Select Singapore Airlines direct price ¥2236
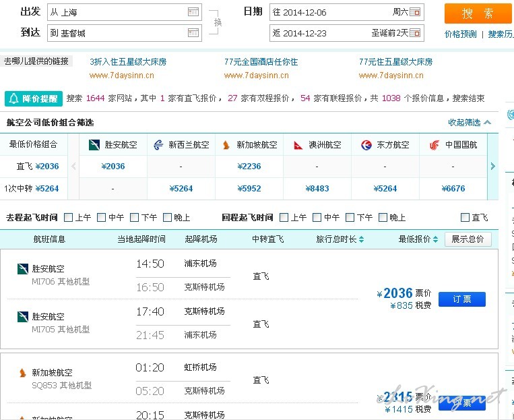The image size is (514, 420). (249, 167)
